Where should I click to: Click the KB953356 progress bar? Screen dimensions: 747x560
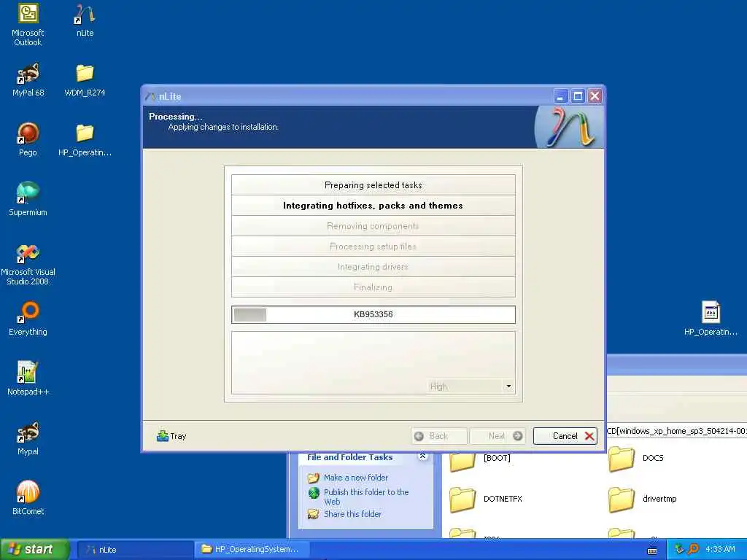tap(373, 314)
